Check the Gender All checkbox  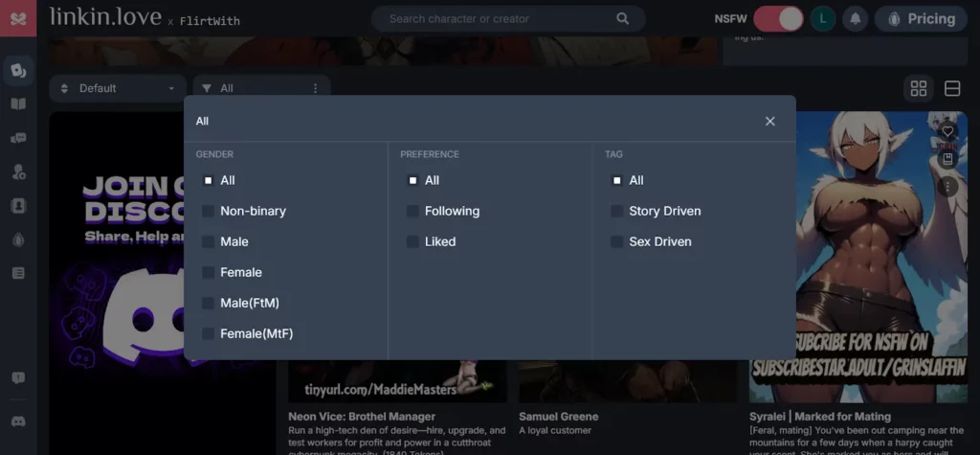tap(208, 180)
